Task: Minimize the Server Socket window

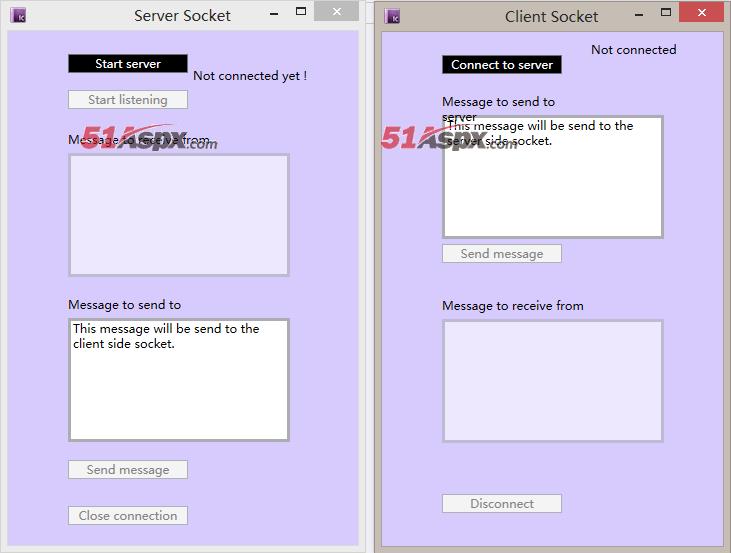Action: click(274, 14)
